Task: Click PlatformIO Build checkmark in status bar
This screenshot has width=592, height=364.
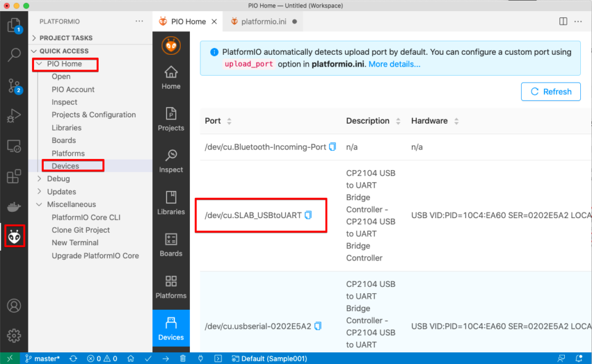Action: (148, 358)
